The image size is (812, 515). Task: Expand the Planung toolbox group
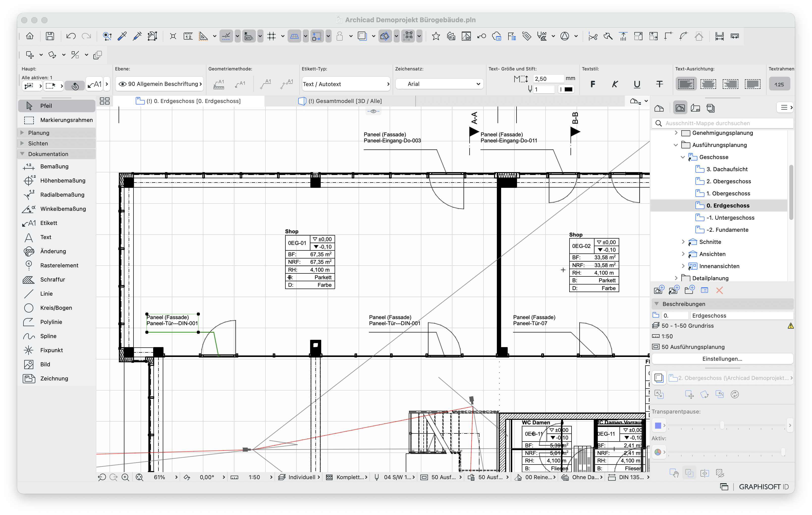[22, 133]
